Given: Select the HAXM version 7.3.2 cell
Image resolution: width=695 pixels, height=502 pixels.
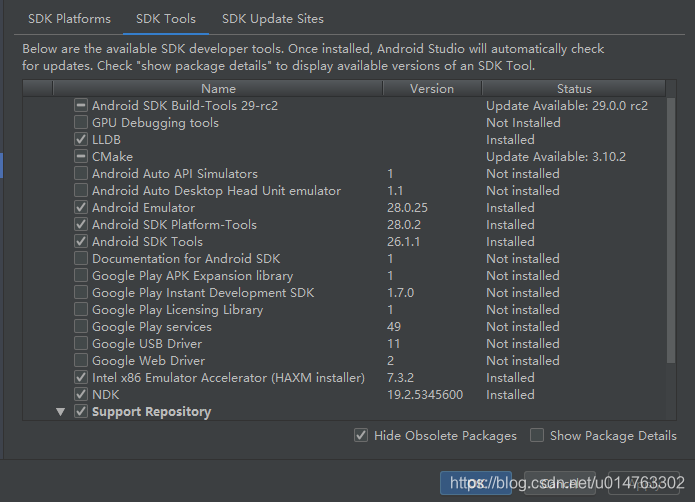Looking at the screenshot, I should pyautogui.click(x=400, y=378).
